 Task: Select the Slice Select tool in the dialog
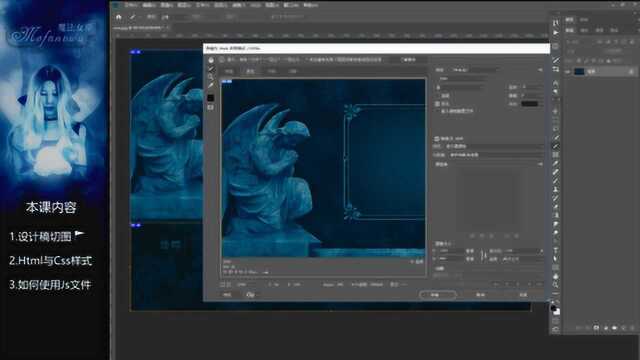coord(211,69)
